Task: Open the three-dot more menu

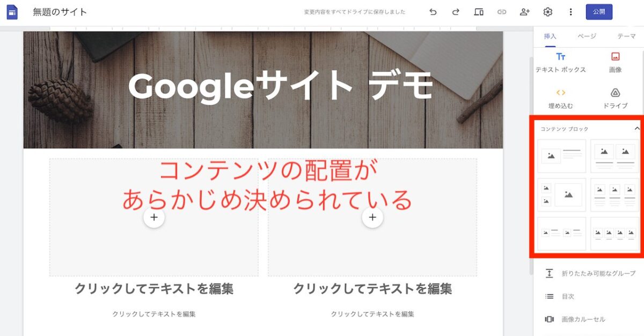Action: (x=570, y=12)
